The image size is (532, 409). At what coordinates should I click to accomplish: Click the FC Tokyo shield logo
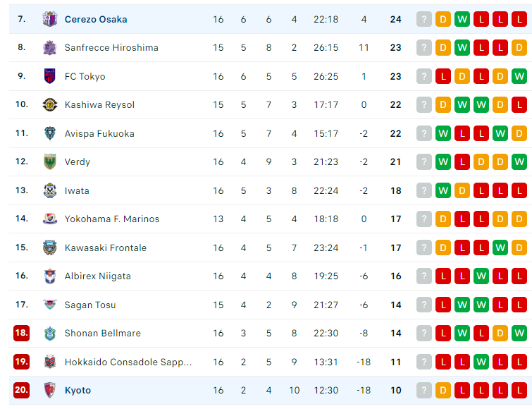click(50, 76)
